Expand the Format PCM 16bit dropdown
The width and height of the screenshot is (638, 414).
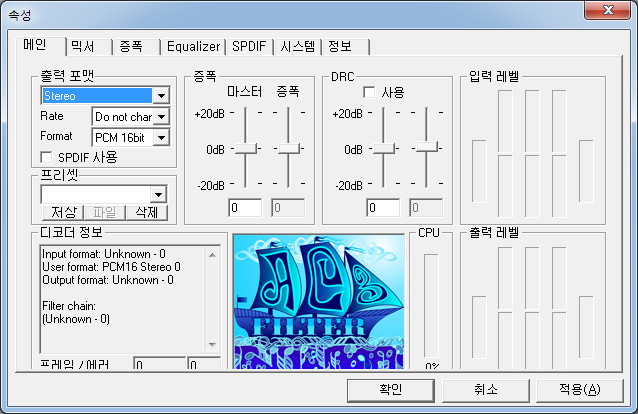(162, 138)
